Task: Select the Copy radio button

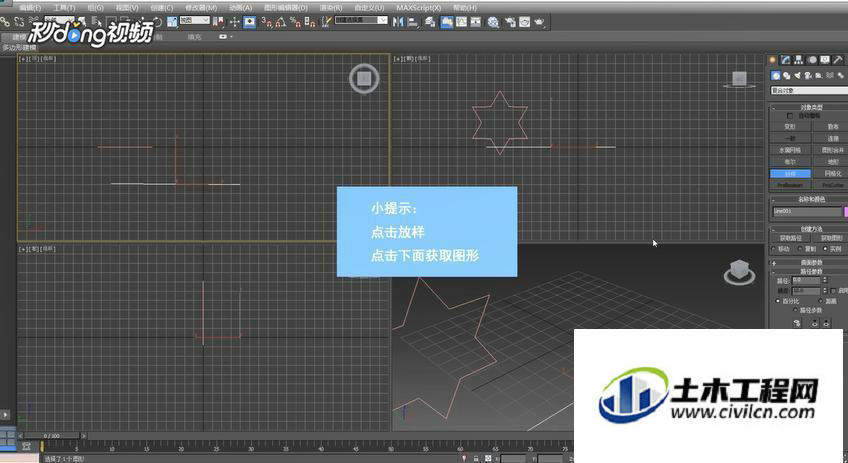Action: point(800,249)
